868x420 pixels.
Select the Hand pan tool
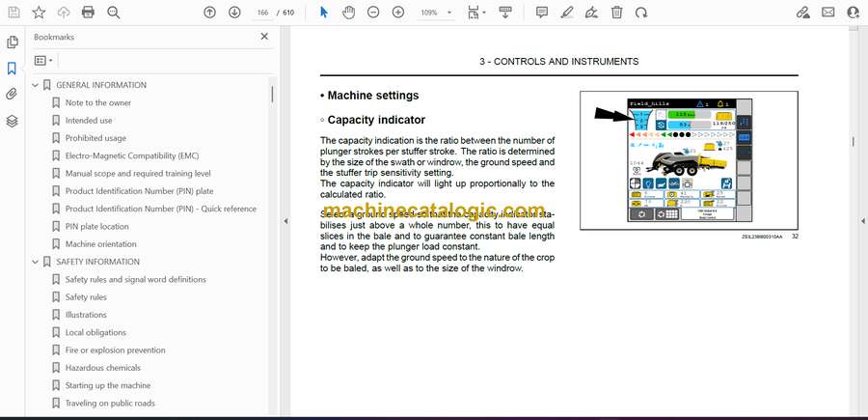point(348,13)
